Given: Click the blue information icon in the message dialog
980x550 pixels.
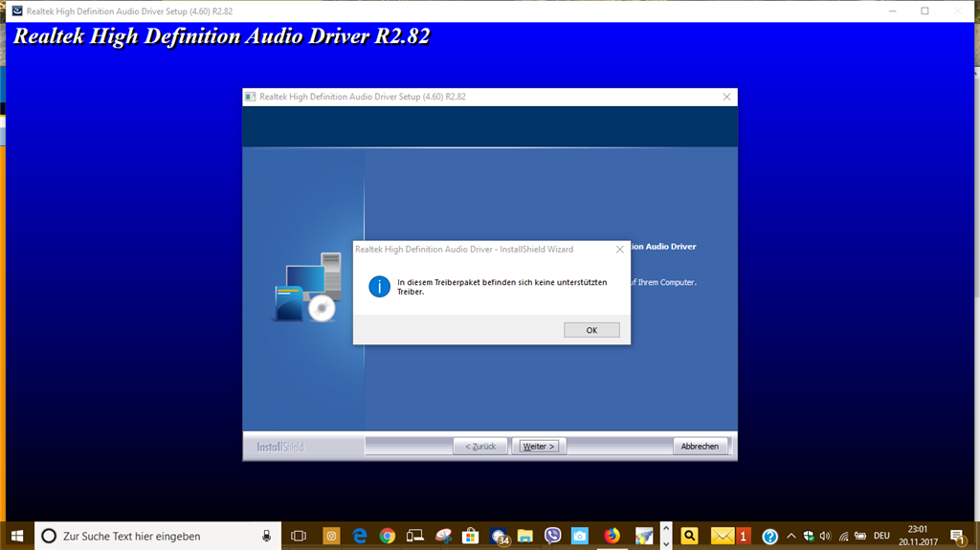Looking at the screenshot, I should pyautogui.click(x=379, y=287).
